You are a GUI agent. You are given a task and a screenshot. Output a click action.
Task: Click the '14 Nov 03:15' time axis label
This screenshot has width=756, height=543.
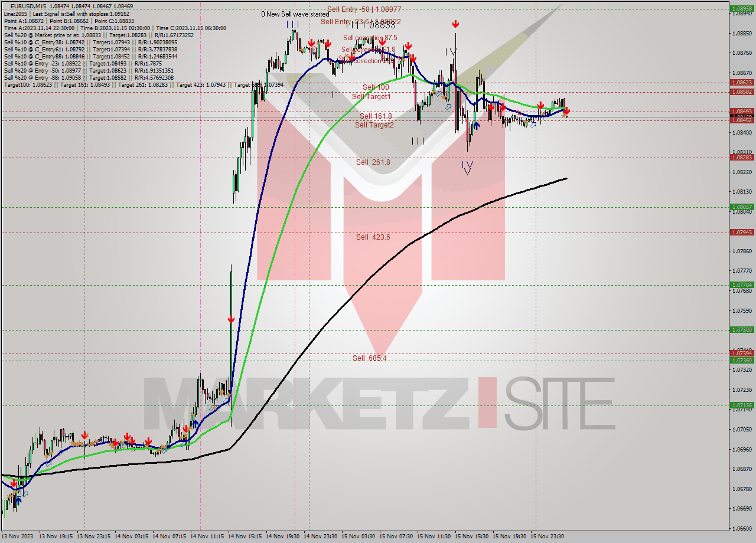(x=132, y=536)
